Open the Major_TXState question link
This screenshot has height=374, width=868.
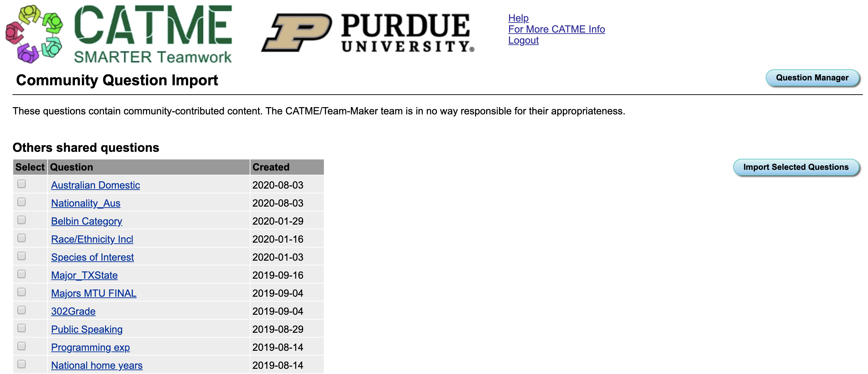(84, 275)
